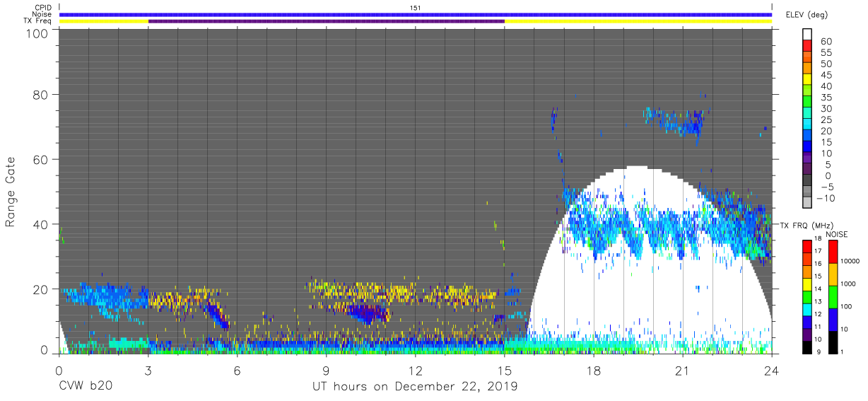Screen dimensions: 868x401
Task: Click the "35" ELEV colorbar label
Action: (x=827, y=97)
